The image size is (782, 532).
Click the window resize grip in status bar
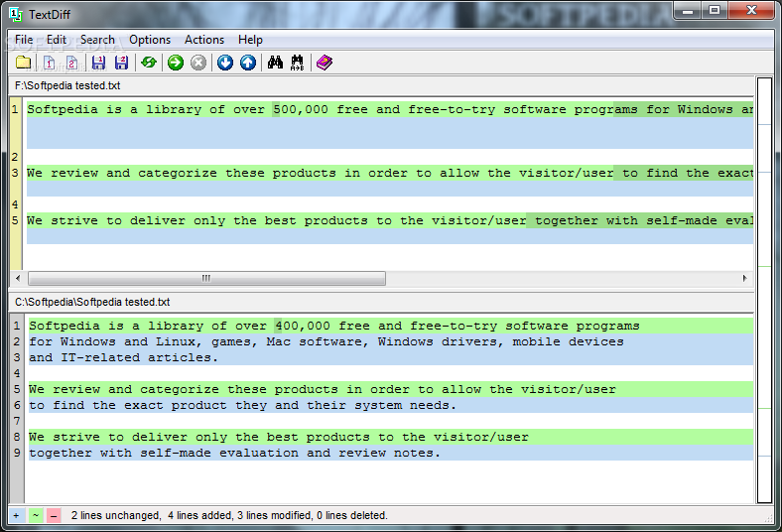[767, 518]
